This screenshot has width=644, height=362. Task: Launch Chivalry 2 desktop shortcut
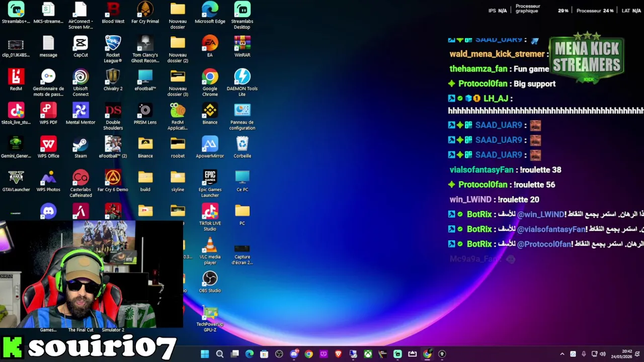tap(113, 80)
